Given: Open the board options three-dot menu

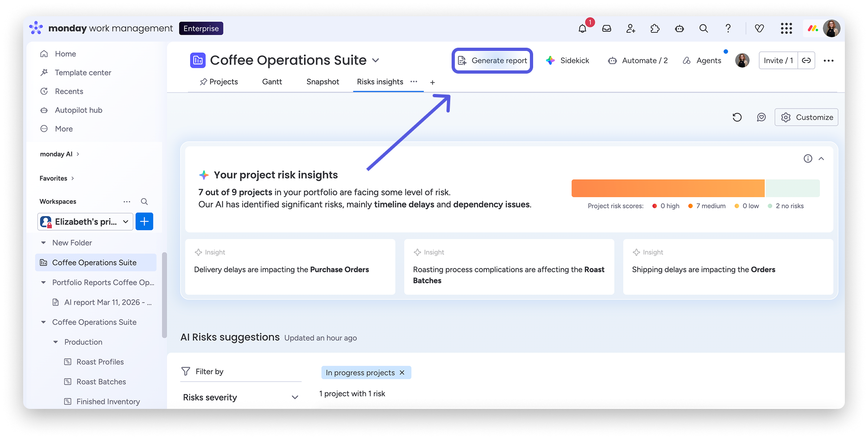Looking at the screenshot, I should pyautogui.click(x=829, y=61).
